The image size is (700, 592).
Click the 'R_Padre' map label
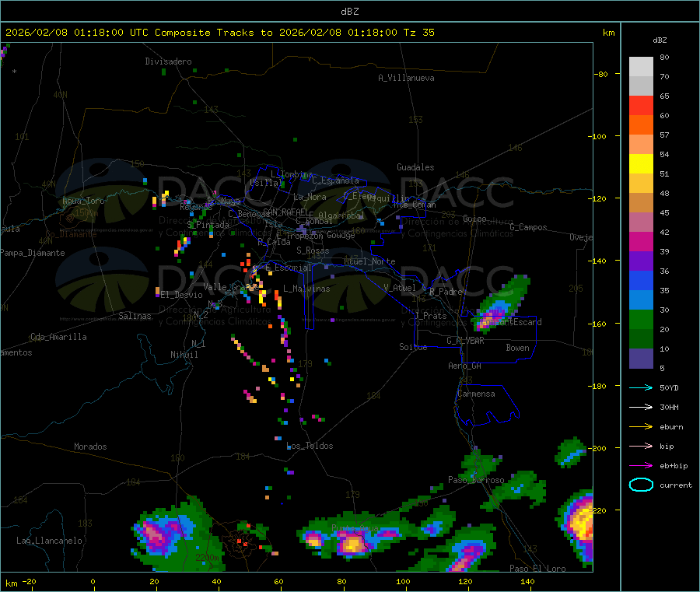pyautogui.click(x=446, y=292)
